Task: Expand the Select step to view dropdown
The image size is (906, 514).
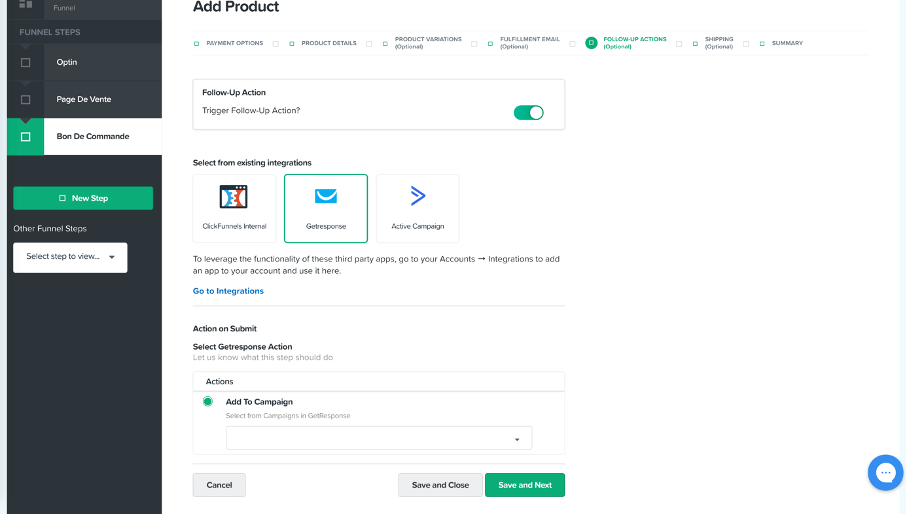Action: coord(70,257)
